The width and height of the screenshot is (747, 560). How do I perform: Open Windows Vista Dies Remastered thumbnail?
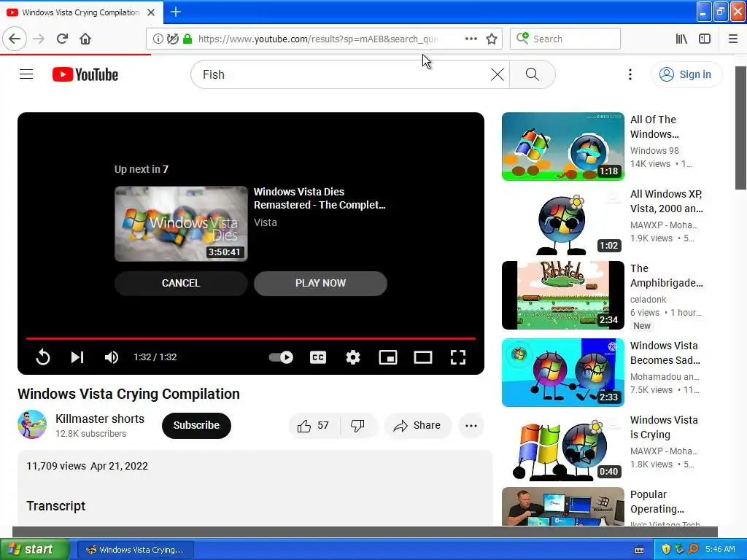181,224
